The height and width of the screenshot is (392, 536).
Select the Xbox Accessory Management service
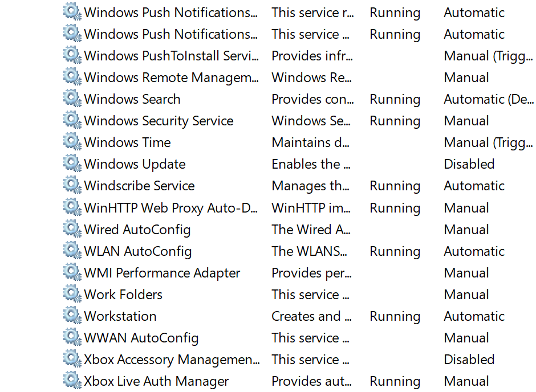(x=172, y=360)
